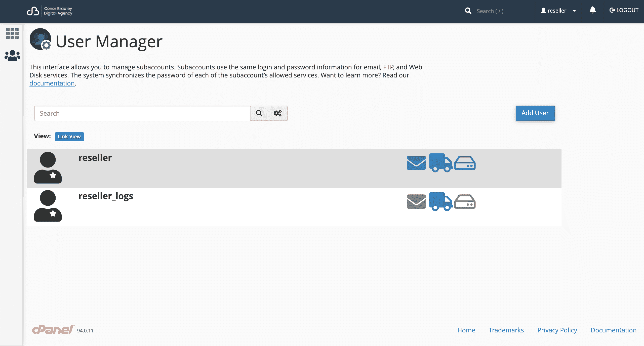The width and height of the screenshot is (644, 346).
Task: Expand the reseller account dropdown
Action: click(x=558, y=11)
